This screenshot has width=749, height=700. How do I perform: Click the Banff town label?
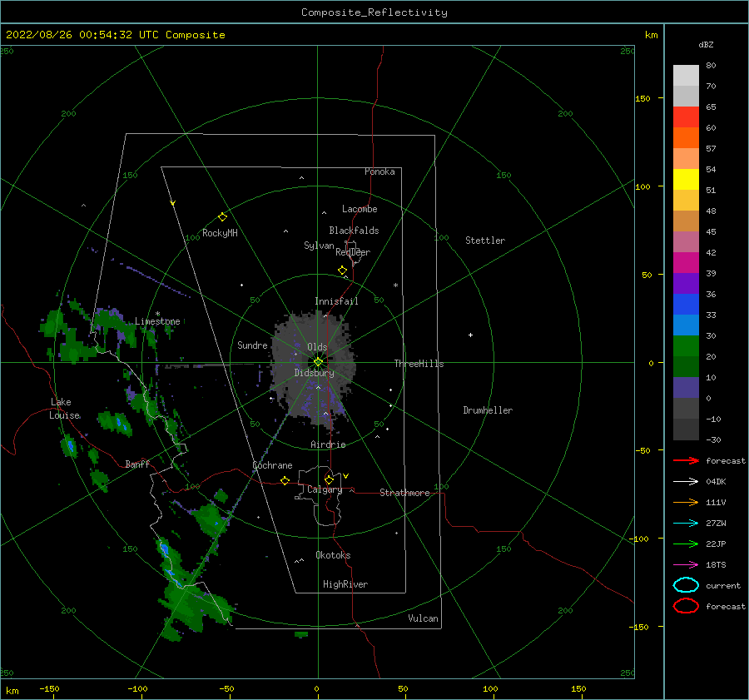coord(137,464)
